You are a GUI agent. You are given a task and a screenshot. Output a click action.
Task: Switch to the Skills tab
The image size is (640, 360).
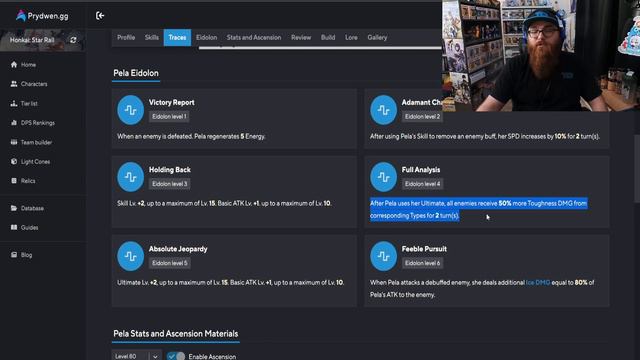pyautogui.click(x=151, y=38)
